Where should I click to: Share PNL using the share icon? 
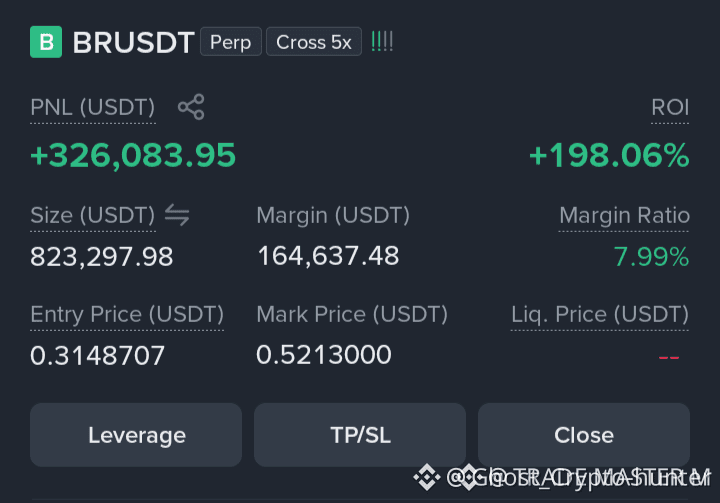coord(191,107)
